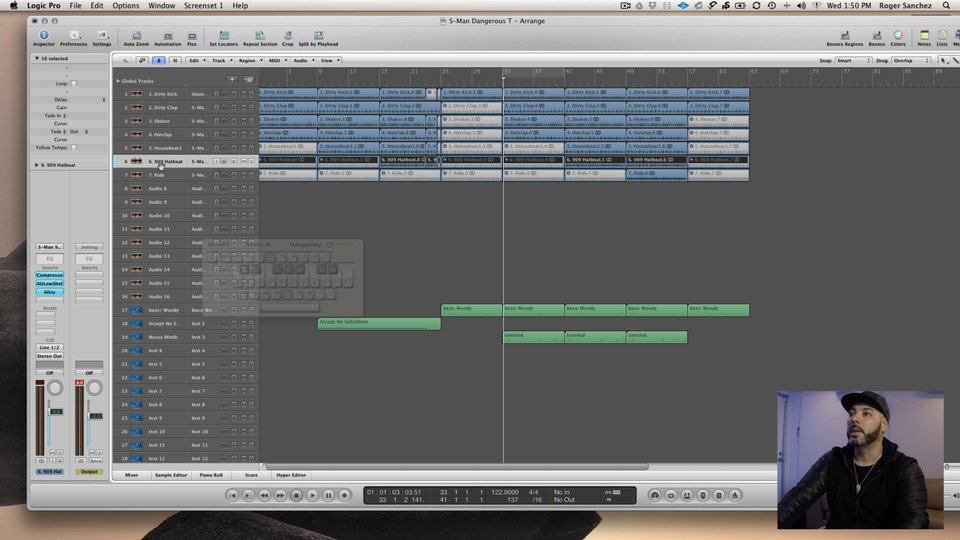Switch to the Piano Roll tab
This screenshot has width=960, height=540.
click(x=211, y=475)
